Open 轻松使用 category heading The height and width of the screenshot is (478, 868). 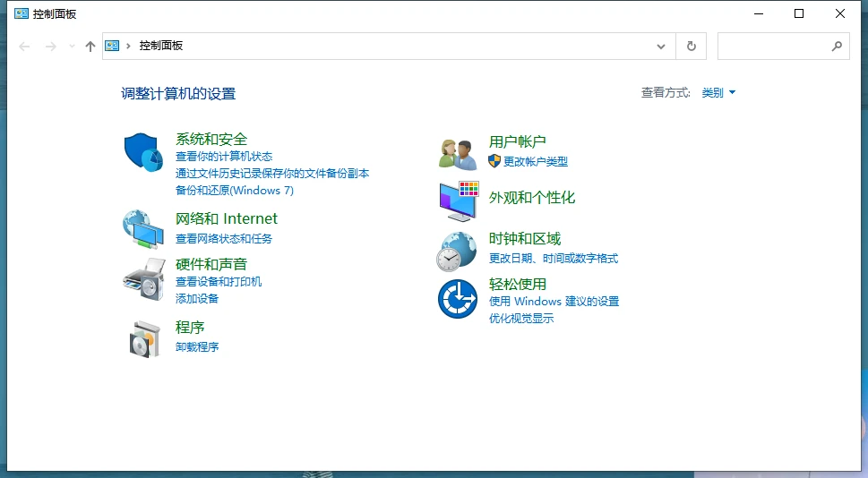[518, 285]
